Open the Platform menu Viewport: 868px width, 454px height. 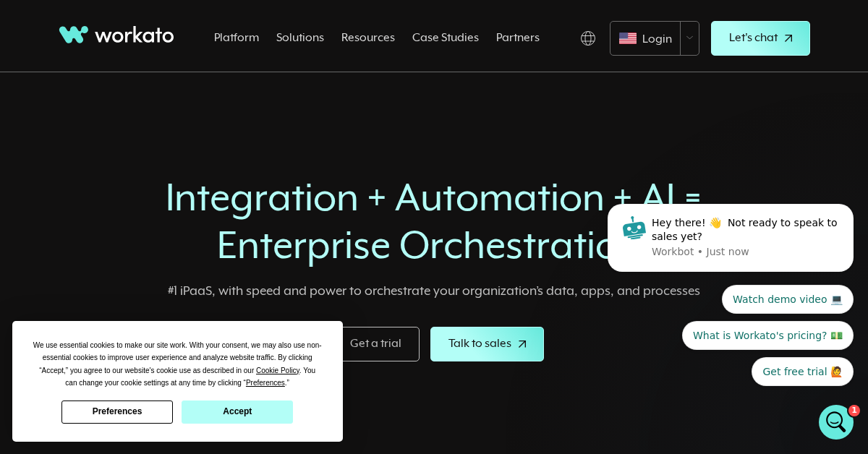(237, 38)
